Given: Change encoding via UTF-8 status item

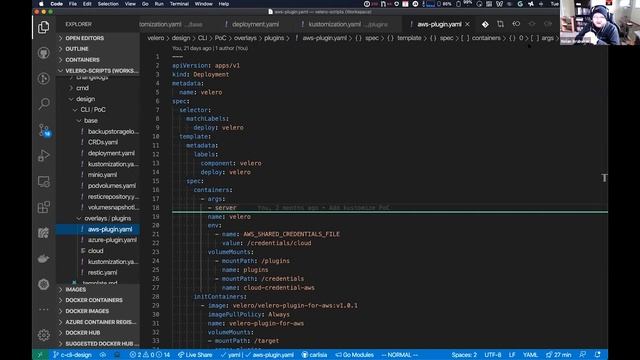Looking at the screenshot, I should [x=493, y=355].
